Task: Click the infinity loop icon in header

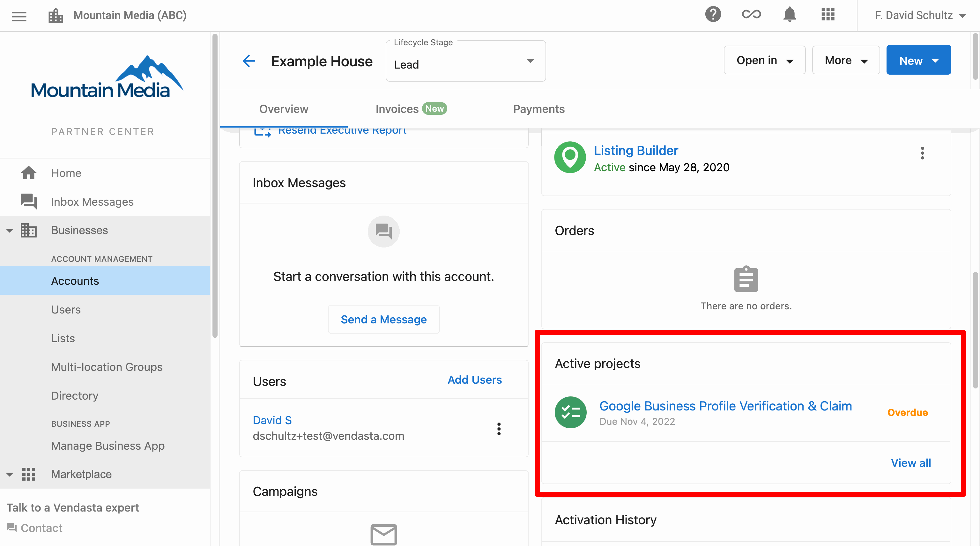Action: (x=751, y=15)
